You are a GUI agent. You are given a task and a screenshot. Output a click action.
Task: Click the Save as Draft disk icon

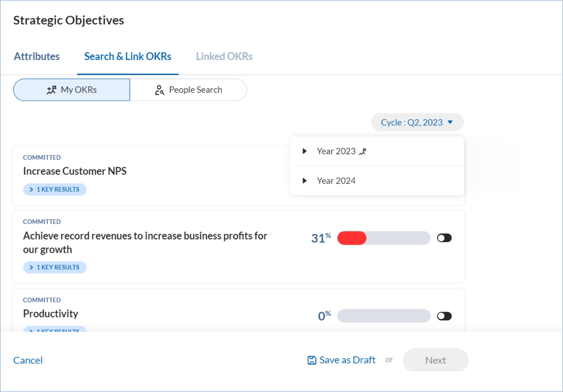[312, 360]
